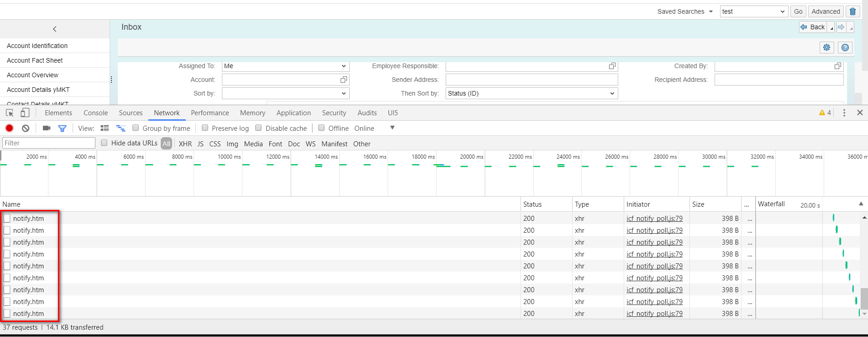Screen dimensions: 868x337
Task: Switch to the Console tab
Action: pyautogui.click(x=95, y=113)
